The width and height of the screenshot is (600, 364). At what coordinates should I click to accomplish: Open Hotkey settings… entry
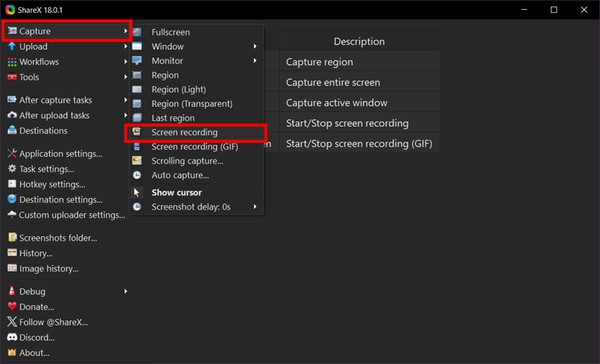(x=52, y=184)
